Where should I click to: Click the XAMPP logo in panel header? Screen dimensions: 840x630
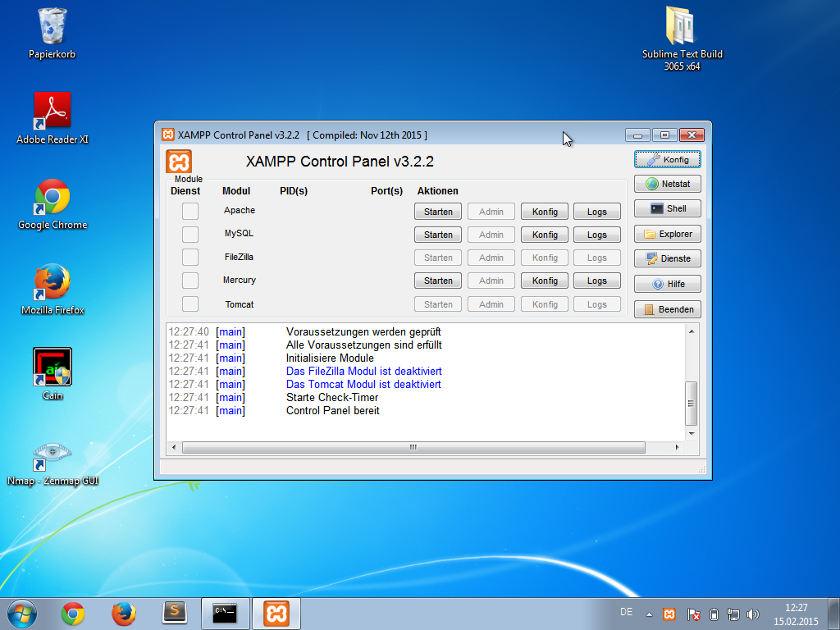coord(179,162)
